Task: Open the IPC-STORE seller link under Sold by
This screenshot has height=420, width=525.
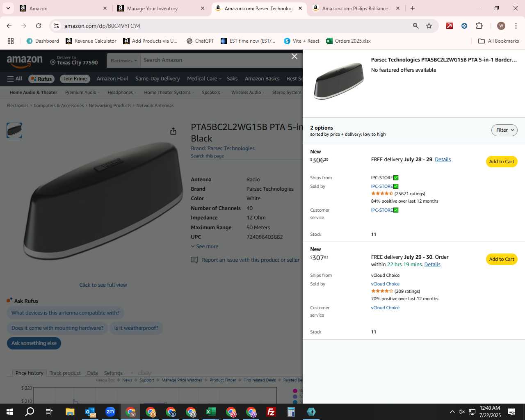Action: click(384, 186)
